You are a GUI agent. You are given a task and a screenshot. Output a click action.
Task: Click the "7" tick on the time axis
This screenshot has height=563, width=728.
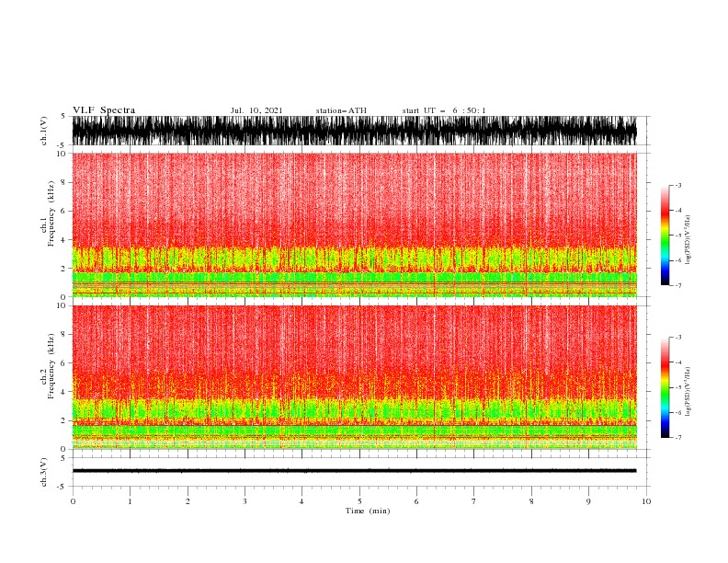(x=474, y=501)
